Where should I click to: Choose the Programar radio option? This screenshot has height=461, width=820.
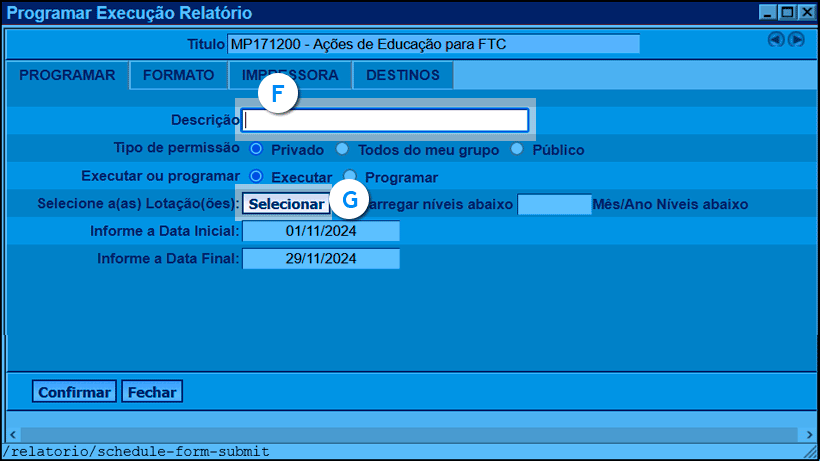point(350,176)
